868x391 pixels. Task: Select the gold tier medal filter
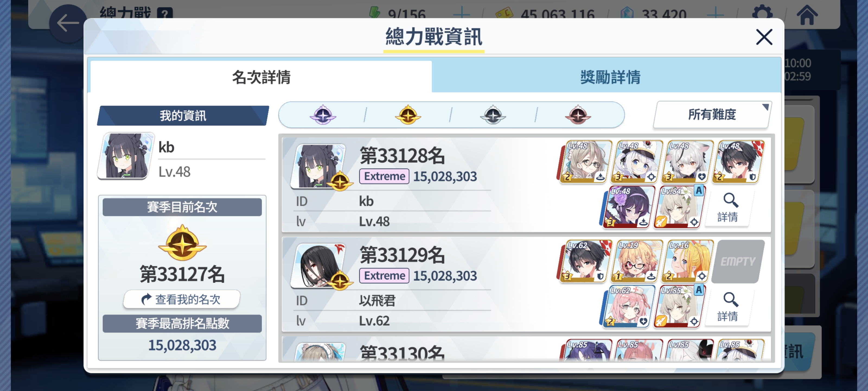(408, 115)
